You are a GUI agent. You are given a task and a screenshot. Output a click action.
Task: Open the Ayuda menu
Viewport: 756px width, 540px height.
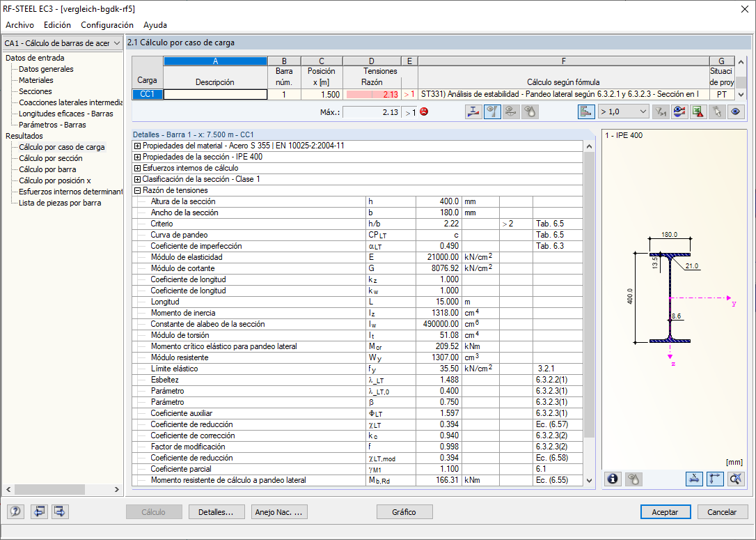coord(155,24)
